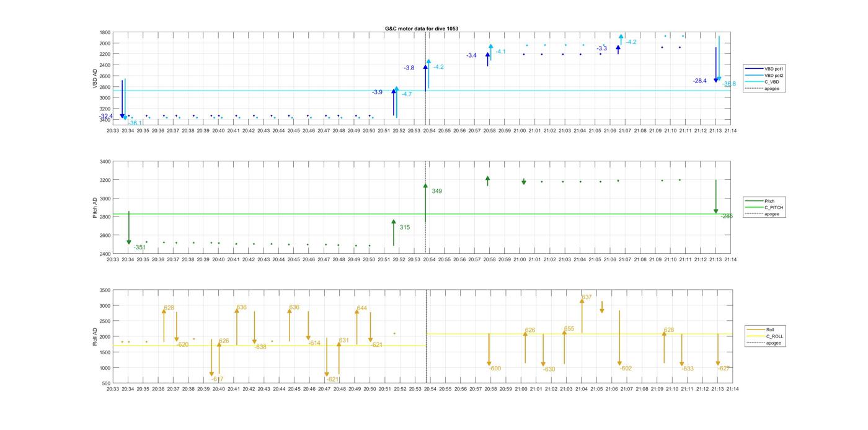Viewport: 868px width, 430px height.
Task: Click the '-617' roll data label
Action: click(x=218, y=378)
